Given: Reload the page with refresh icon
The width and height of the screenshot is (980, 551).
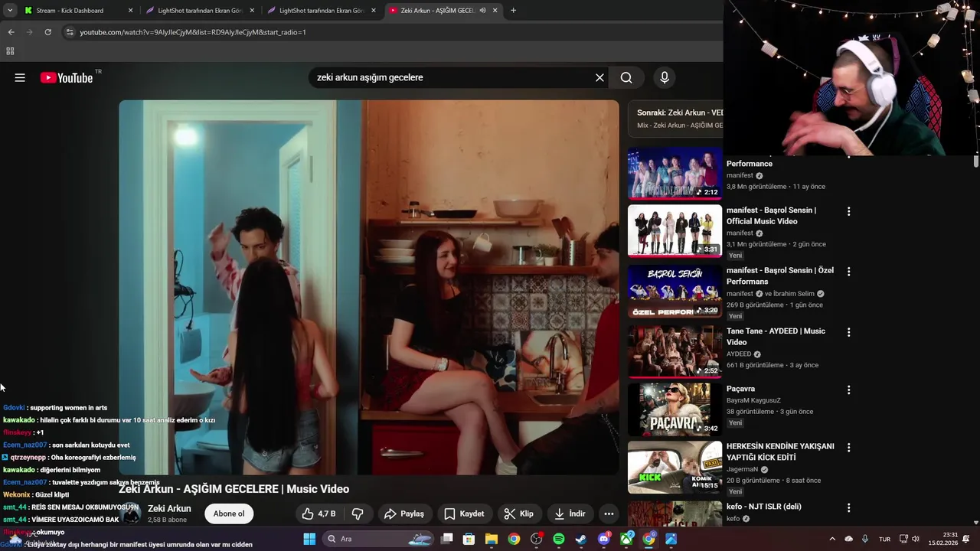Looking at the screenshot, I should pyautogui.click(x=47, y=32).
